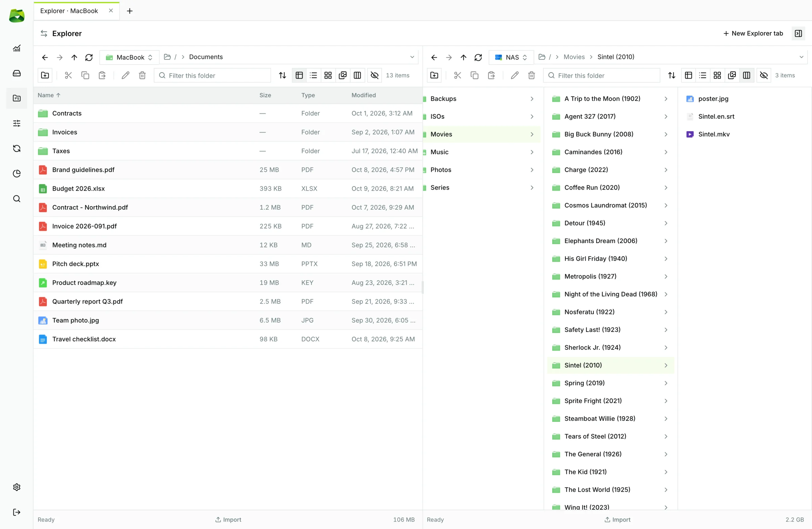Switch right pane to gallery view
The width and height of the screenshot is (812, 529).
point(731,75)
